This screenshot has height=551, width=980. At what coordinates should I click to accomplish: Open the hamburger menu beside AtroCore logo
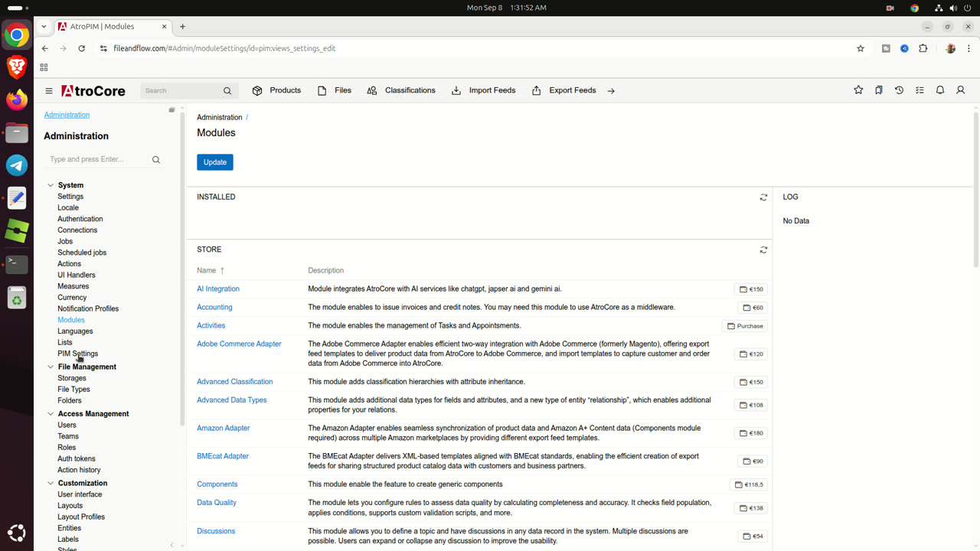[49, 90]
